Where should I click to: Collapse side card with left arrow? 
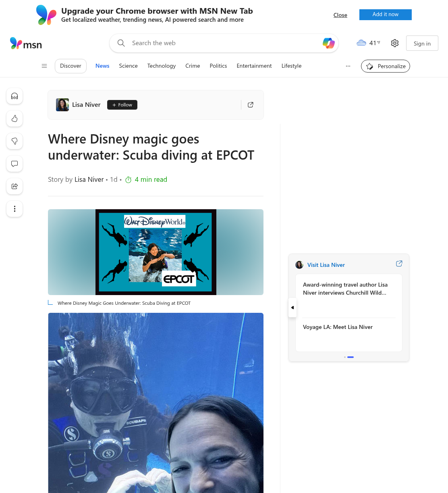(x=292, y=308)
